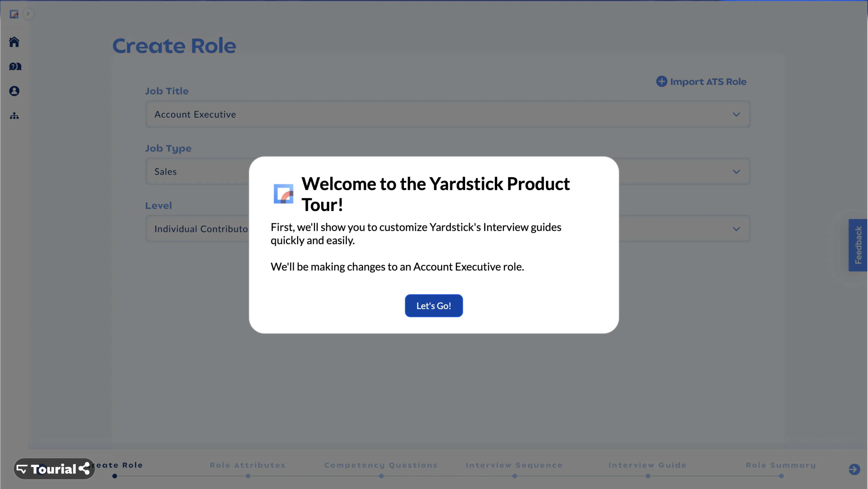The width and height of the screenshot is (868, 489).
Task: Expand the Job Type dropdown chevron
Action: tap(736, 172)
